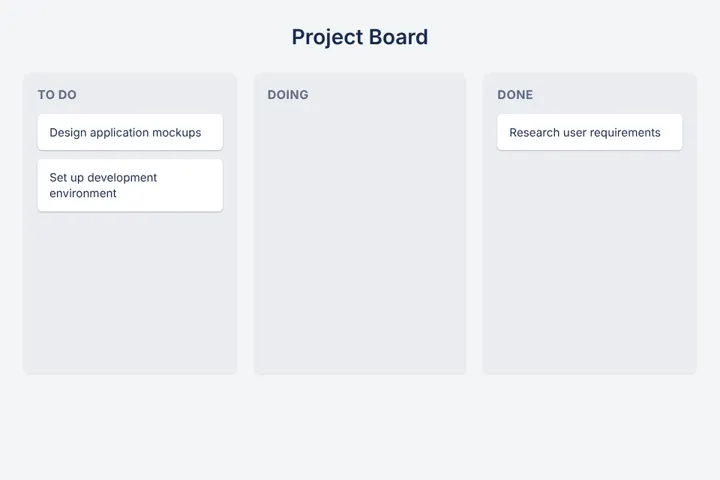Click the DONE column header
The height and width of the screenshot is (480, 720).
tap(515, 95)
